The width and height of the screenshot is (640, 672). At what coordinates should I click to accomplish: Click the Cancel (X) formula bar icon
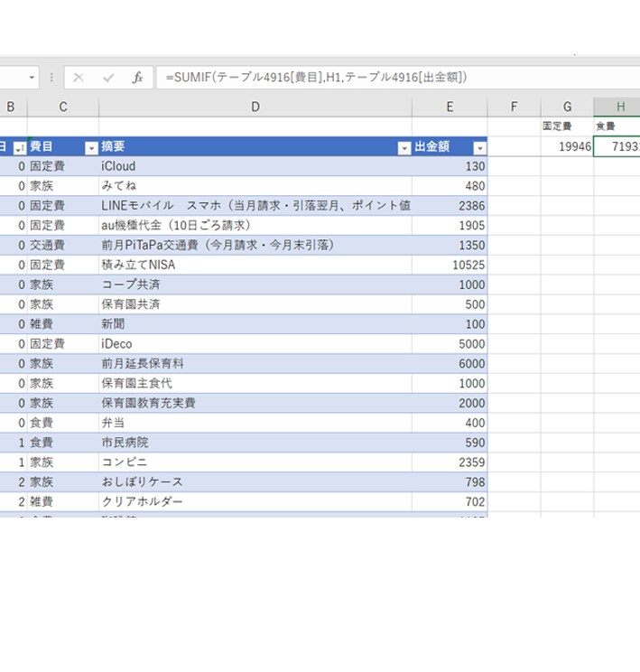(79, 78)
